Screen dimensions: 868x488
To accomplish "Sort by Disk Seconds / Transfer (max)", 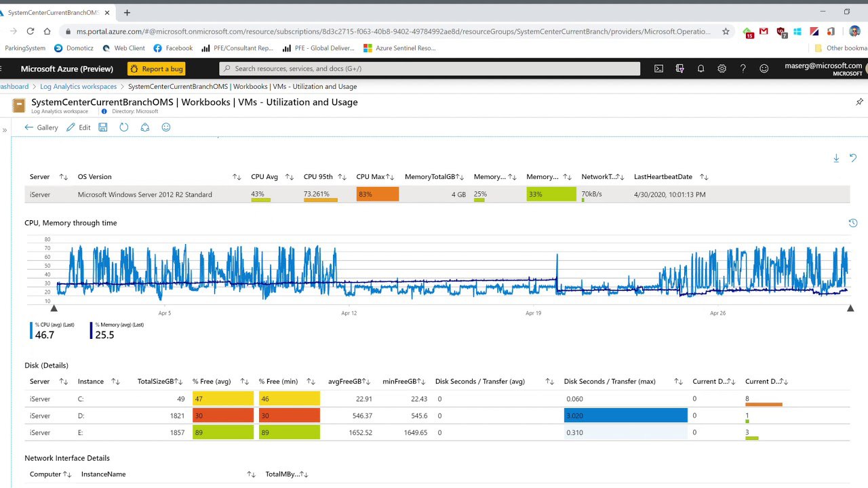I will [x=678, y=382].
